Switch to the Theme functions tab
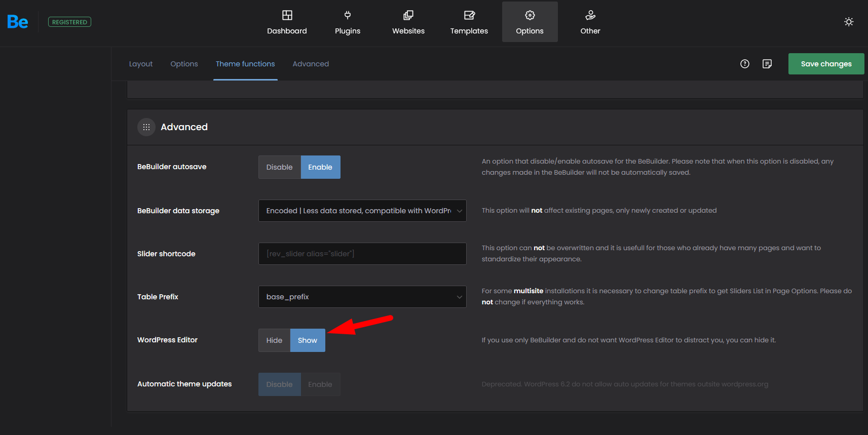The image size is (868, 435). [245, 64]
